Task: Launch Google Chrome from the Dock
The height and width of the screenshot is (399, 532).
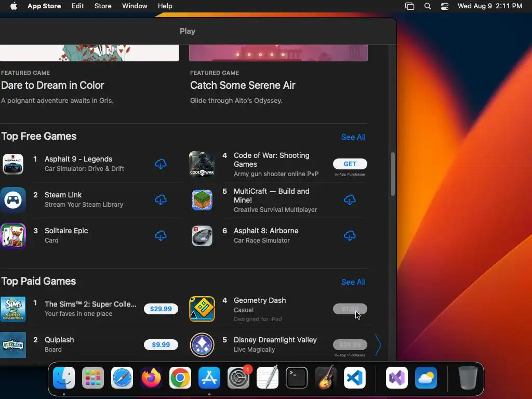Action: pyautogui.click(x=180, y=378)
